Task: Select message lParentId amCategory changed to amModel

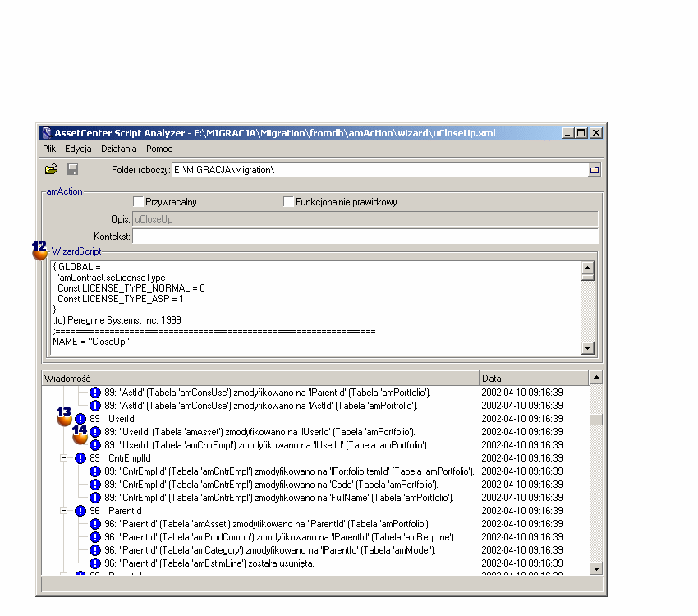Action: point(270,550)
